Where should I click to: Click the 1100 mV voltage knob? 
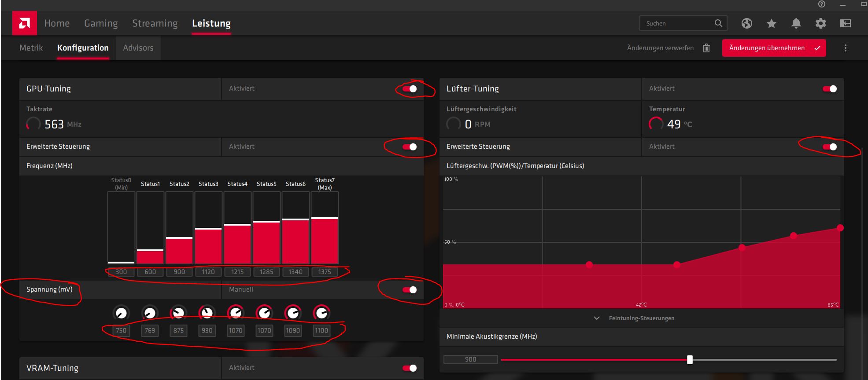pos(321,313)
